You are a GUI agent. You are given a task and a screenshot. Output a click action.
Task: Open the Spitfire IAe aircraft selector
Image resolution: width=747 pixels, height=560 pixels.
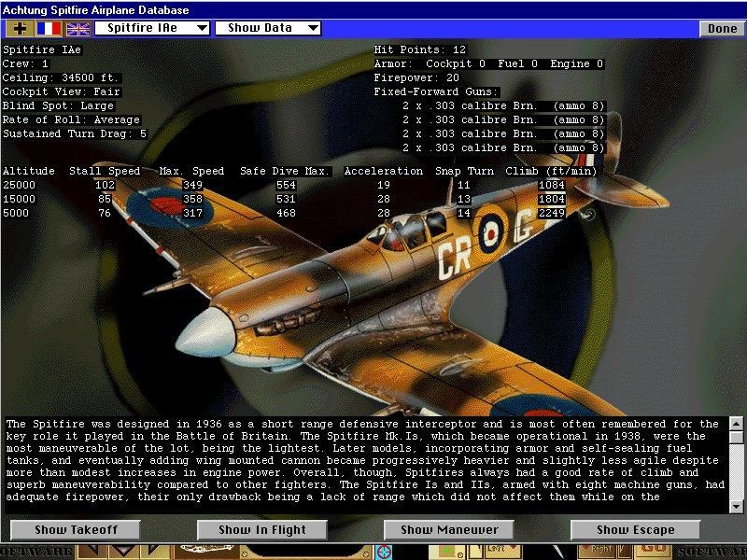[x=149, y=28]
